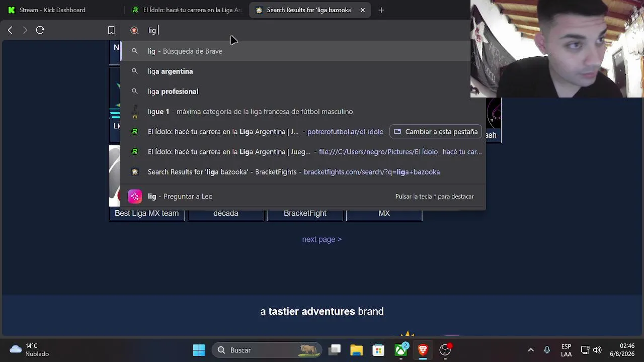
Task: Open the El Ídolo local file suggestion
Action: (303, 152)
